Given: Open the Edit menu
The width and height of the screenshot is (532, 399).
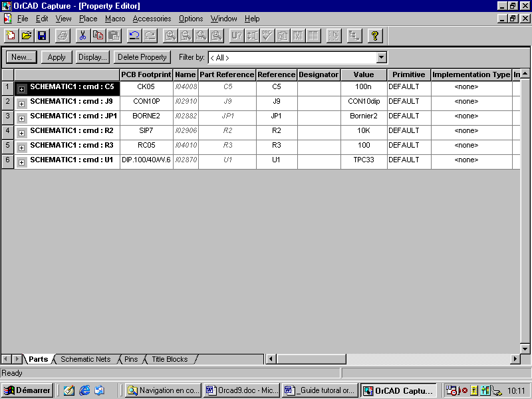Looking at the screenshot, I should pyautogui.click(x=42, y=19).
